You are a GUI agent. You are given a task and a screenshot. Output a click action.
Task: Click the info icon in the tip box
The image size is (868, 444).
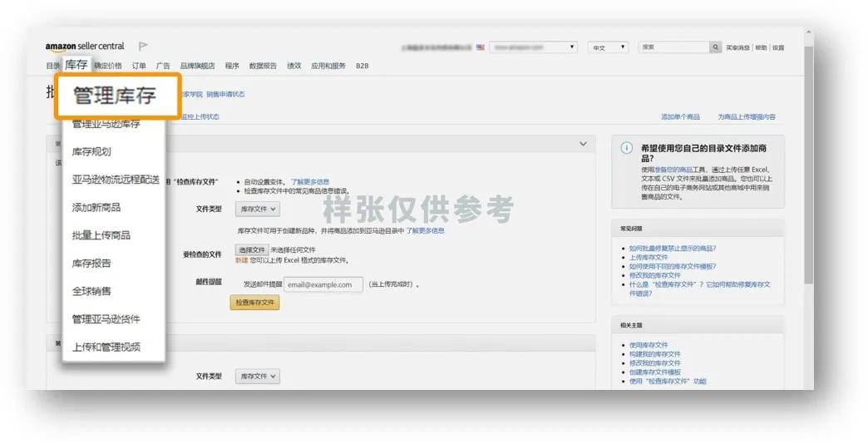point(627,148)
